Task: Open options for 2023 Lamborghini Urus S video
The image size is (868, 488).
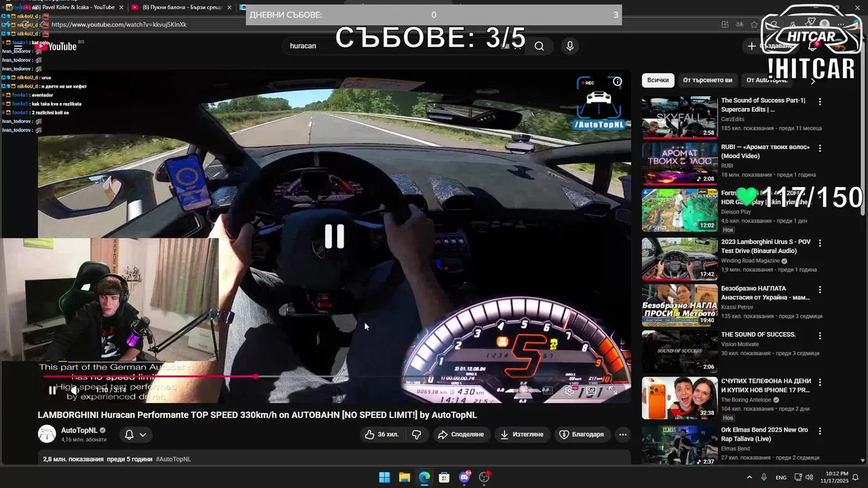Action: pyautogui.click(x=820, y=243)
